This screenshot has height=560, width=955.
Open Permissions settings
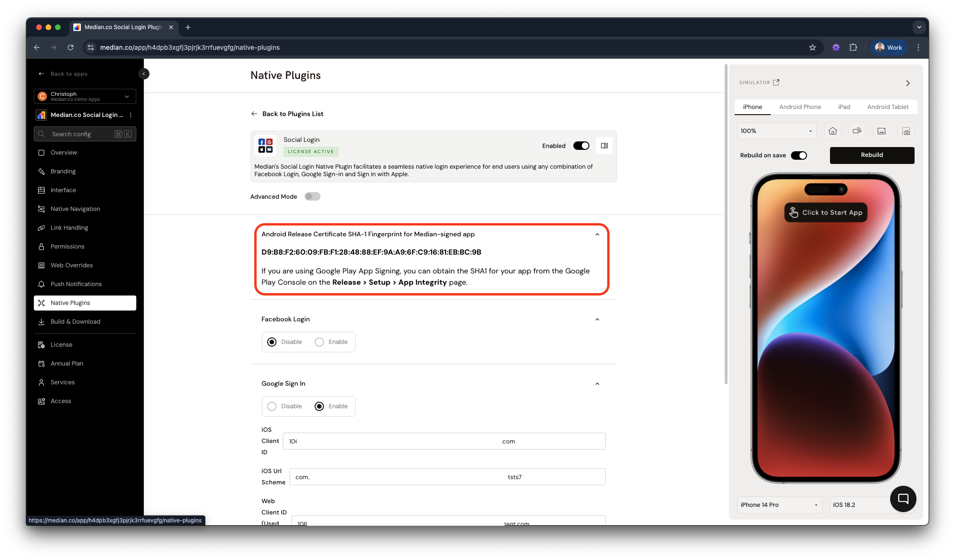click(x=85, y=247)
